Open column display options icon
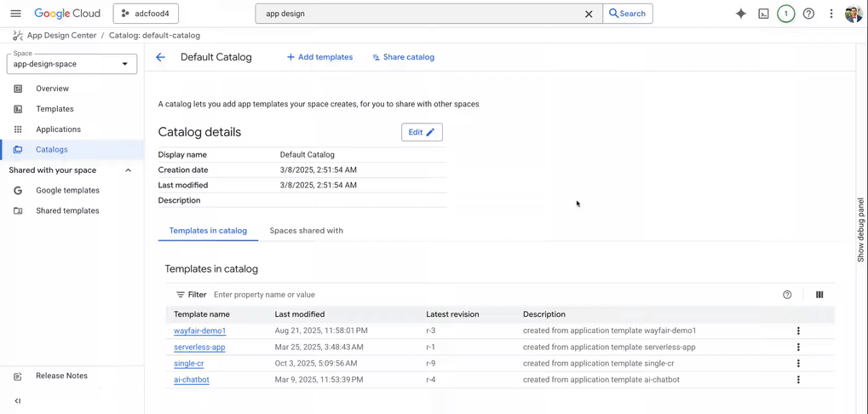Screen dimensions: 868x414 pyautogui.click(x=819, y=295)
